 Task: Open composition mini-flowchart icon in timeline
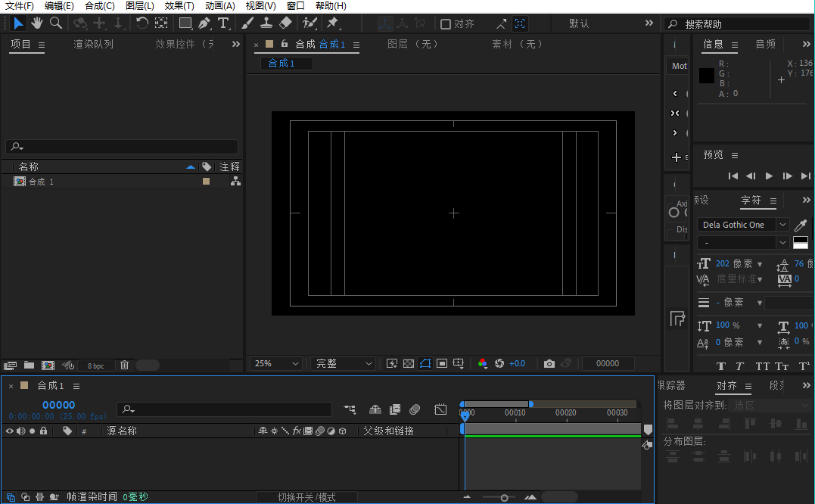click(x=350, y=409)
